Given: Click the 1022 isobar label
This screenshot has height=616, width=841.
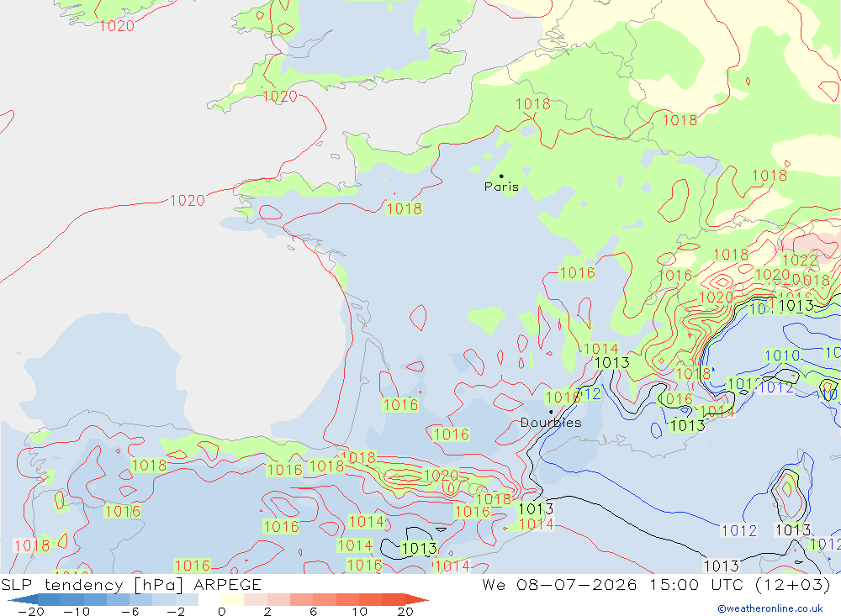Looking at the screenshot, I should point(800,261).
